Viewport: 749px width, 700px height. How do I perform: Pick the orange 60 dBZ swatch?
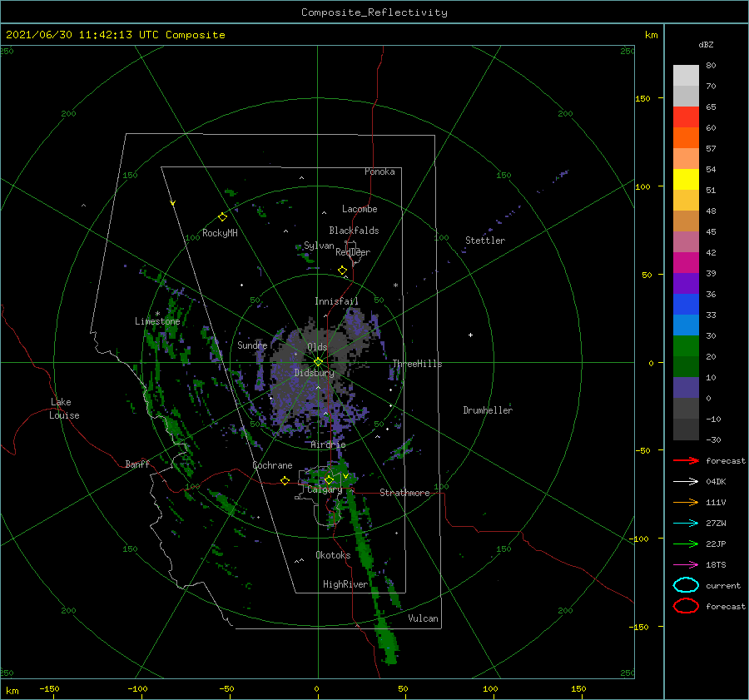[686, 137]
